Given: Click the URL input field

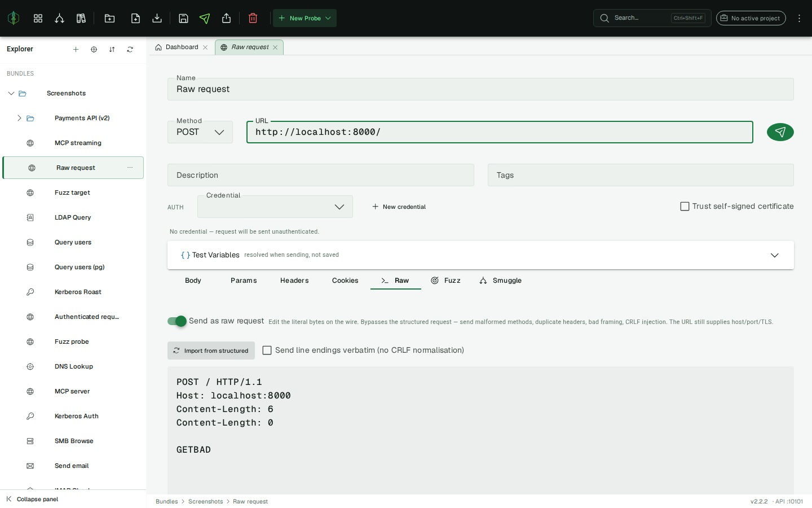Looking at the screenshot, I should tap(500, 132).
